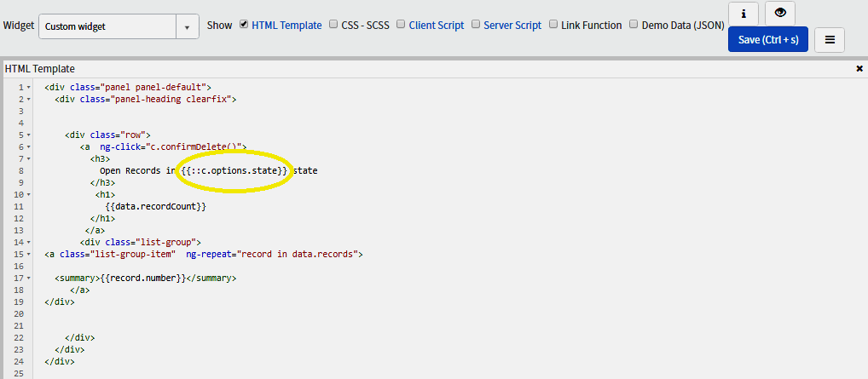
Task: Uncheck the HTML Template checkbox
Action: point(244,25)
